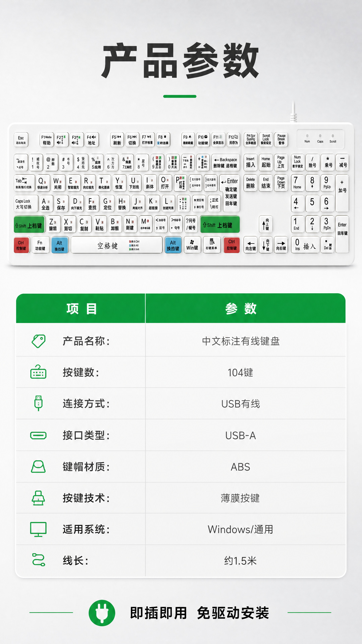Click the keycap icon beside 键帽材质

pyautogui.click(x=38, y=467)
